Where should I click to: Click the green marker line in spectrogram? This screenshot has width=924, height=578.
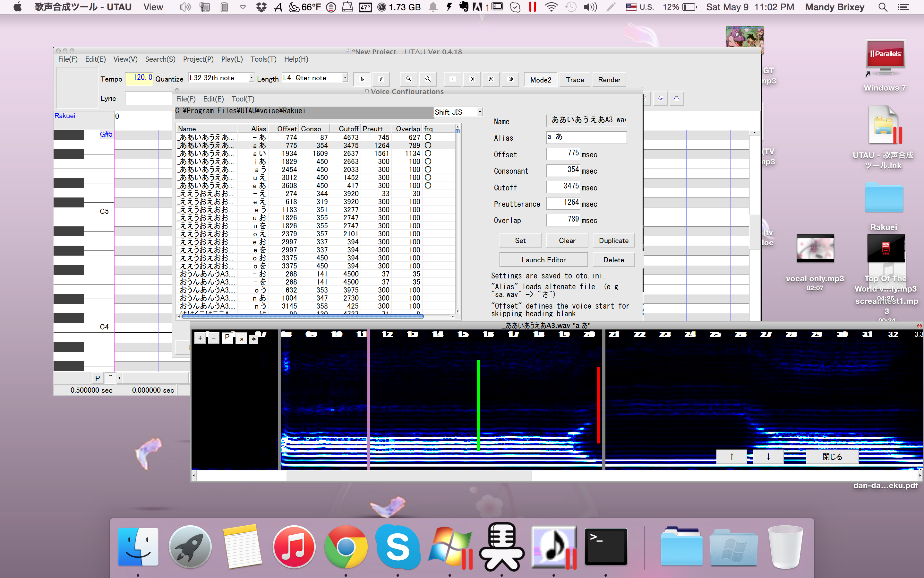[478, 405]
